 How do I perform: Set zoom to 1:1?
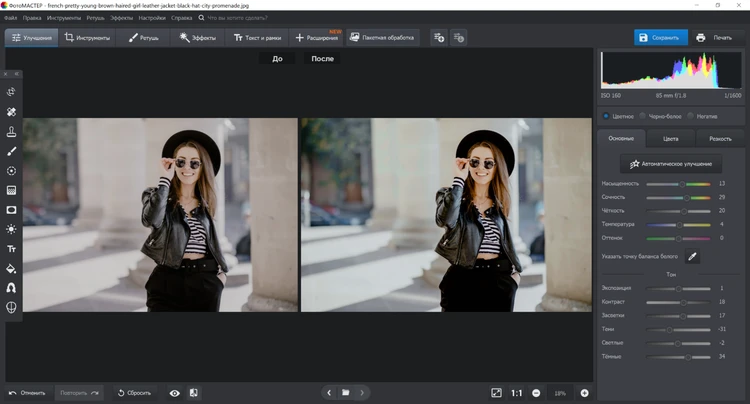pos(517,393)
